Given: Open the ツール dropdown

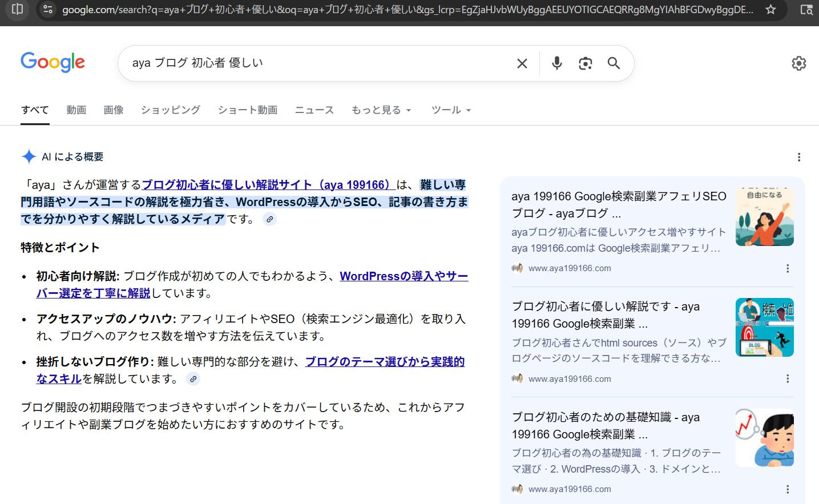Looking at the screenshot, I should 451,110.
